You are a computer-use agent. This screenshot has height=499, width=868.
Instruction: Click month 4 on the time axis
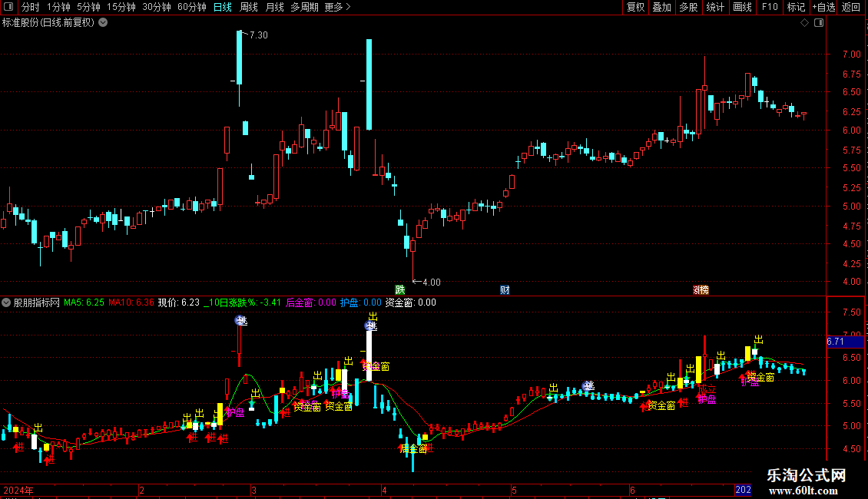click(x=384, y=491)
